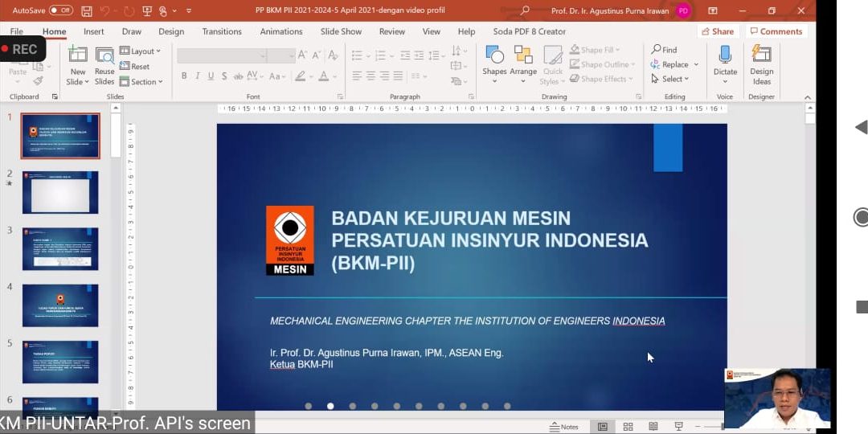The height and width of the screenshot is (434, 868).
Task: Click the Arrange objects icon
Action: pos(523,63)
